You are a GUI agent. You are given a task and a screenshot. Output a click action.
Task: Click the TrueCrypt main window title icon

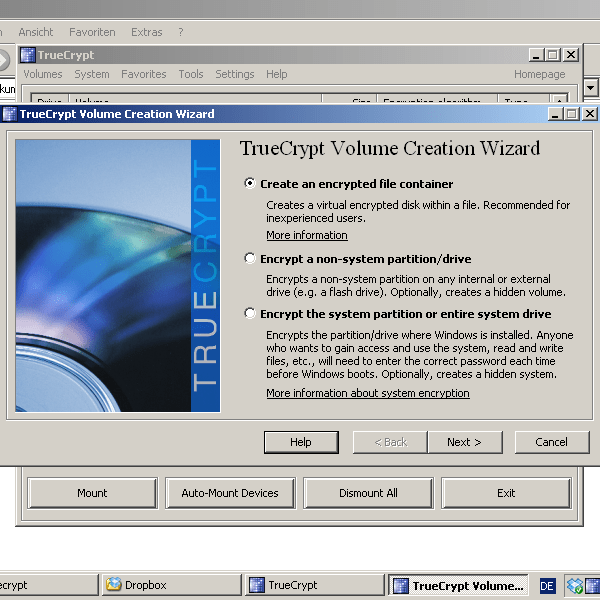[28, 55]
